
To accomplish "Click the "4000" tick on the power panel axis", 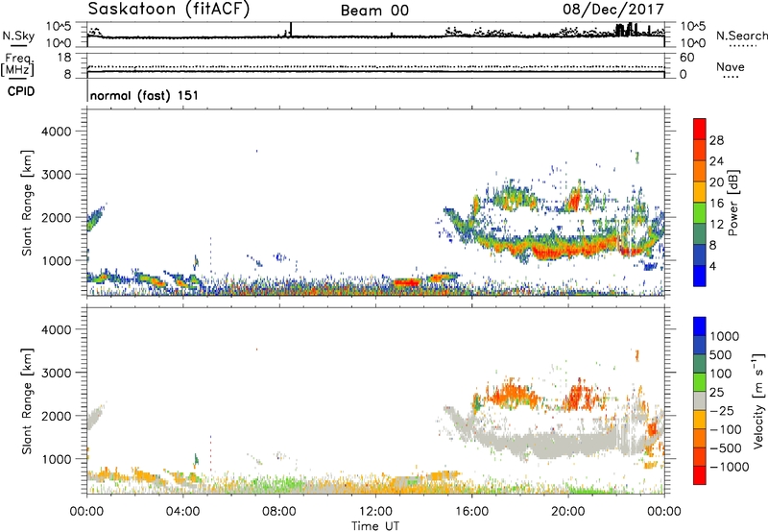I will [x=57, y=132].
